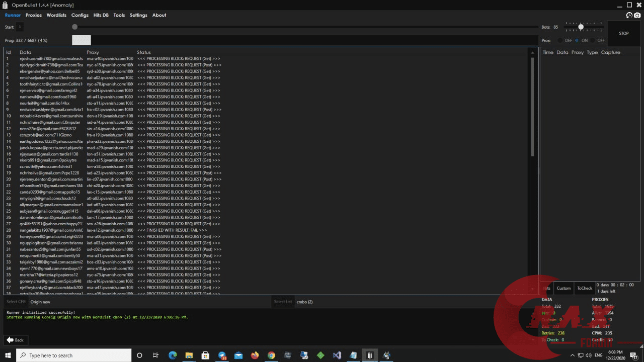Select the OFF proxy mode radio button

pos(593,40)
